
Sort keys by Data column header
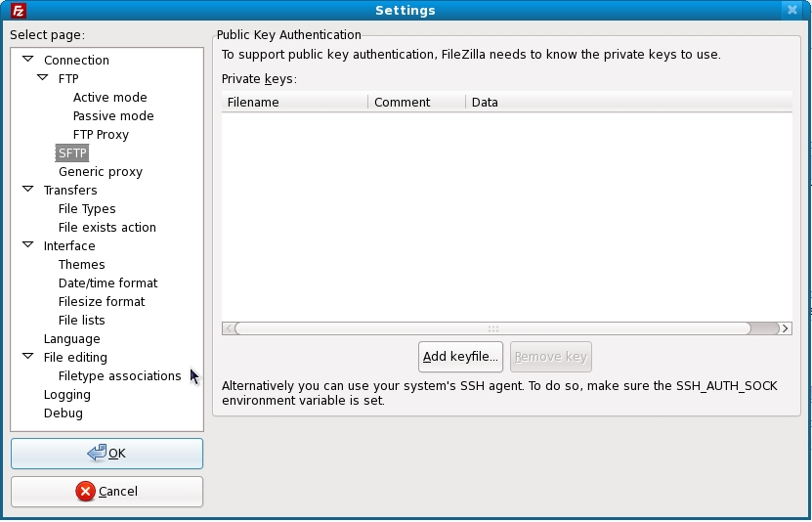(628, 102)
